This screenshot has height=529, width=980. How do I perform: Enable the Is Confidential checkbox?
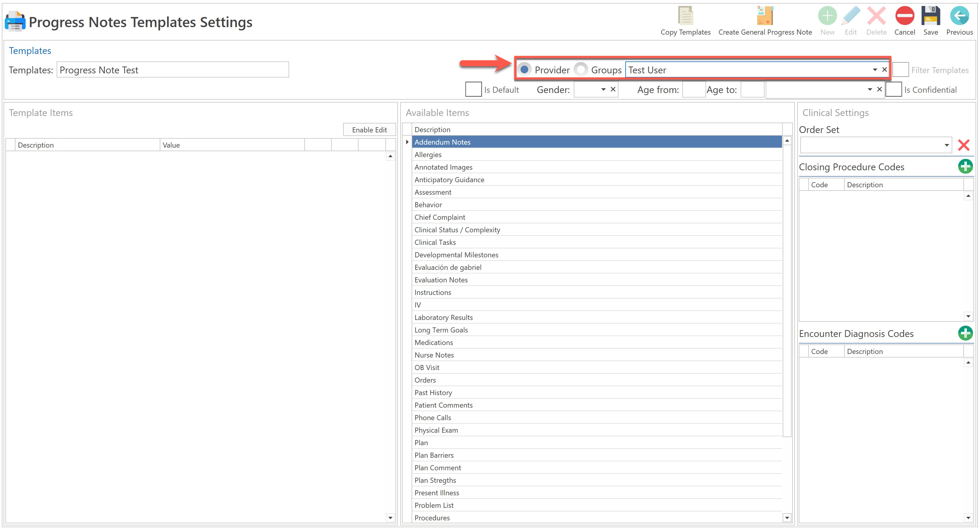coord(893,89)
